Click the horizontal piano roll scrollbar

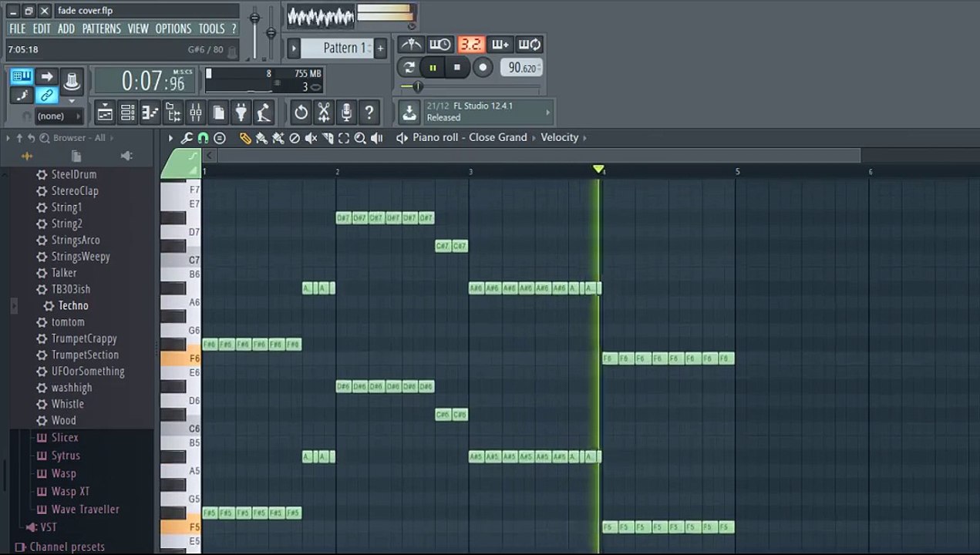coord(539,155)
